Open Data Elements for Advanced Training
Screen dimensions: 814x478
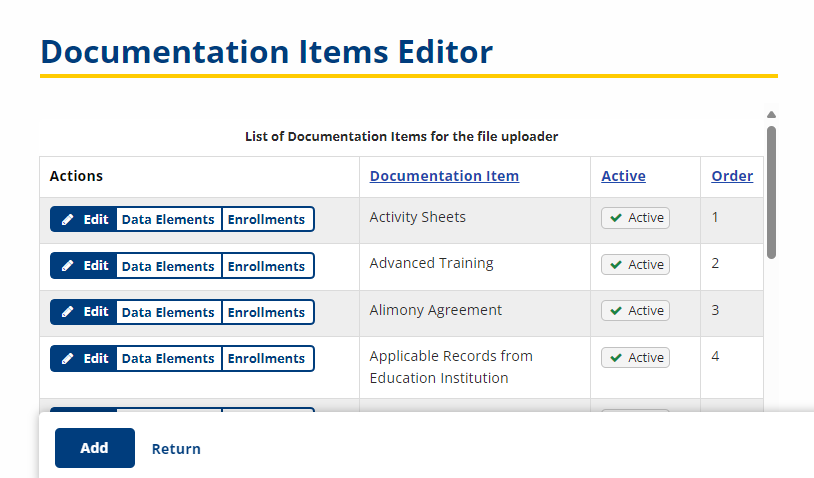coord(168,266)
